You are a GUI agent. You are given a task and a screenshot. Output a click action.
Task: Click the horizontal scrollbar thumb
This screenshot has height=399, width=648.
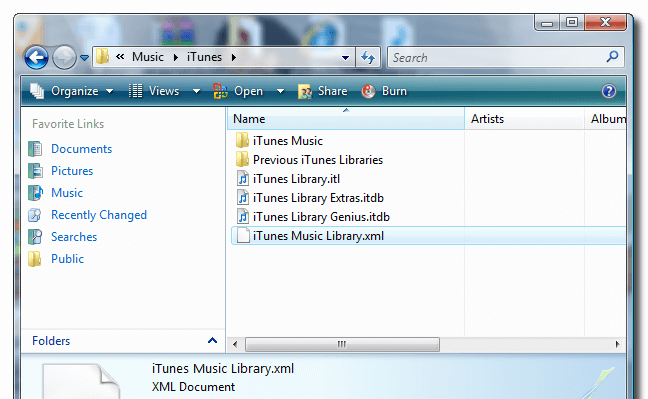click(342, 344)
